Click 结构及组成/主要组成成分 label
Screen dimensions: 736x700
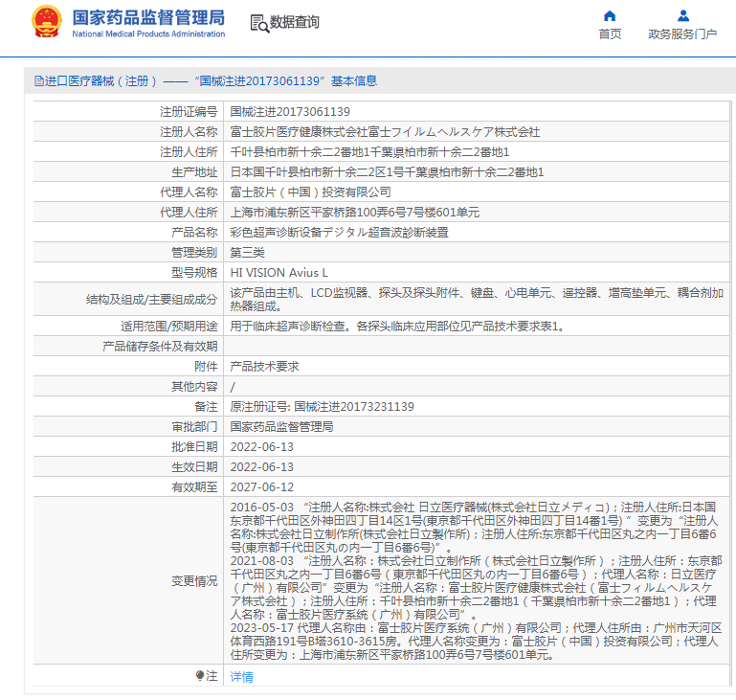click(151, 300)
